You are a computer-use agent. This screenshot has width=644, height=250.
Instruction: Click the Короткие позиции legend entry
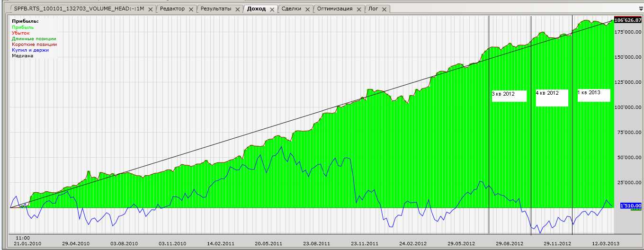pos(34,45)
